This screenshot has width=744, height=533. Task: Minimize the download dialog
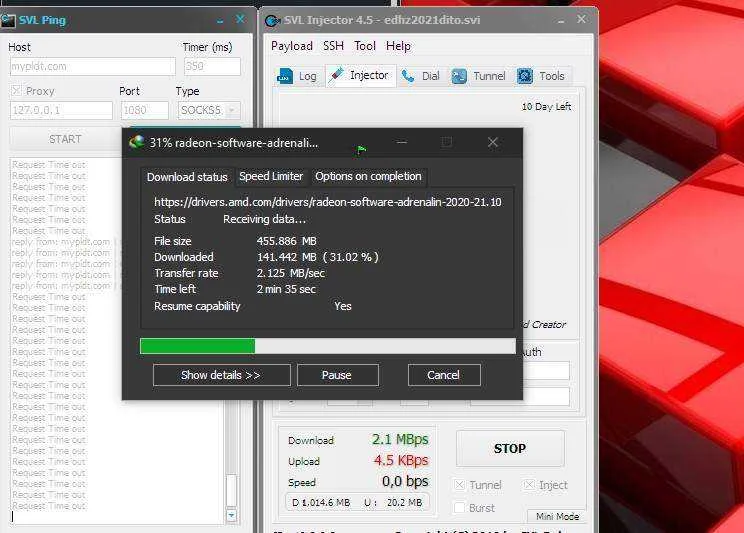coord(401,142)
